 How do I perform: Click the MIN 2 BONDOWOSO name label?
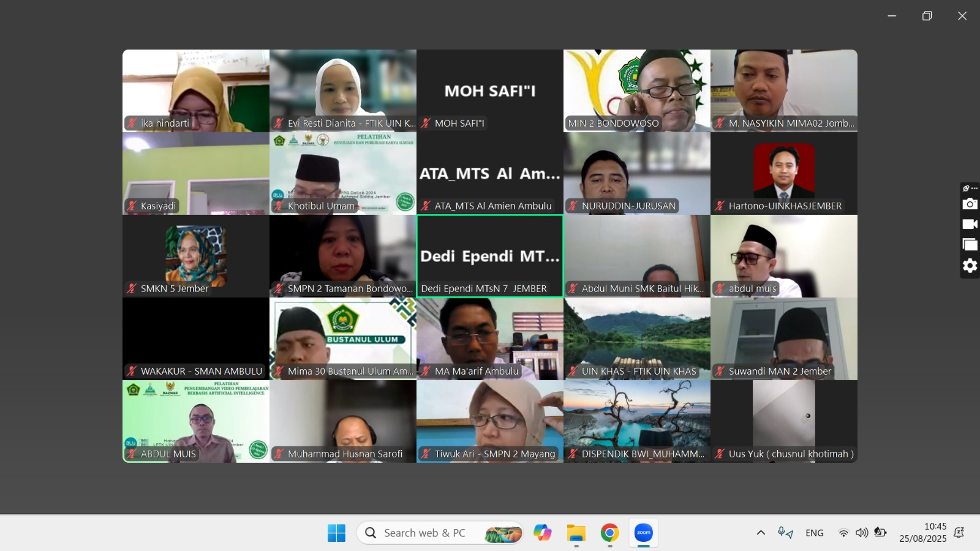613,123
